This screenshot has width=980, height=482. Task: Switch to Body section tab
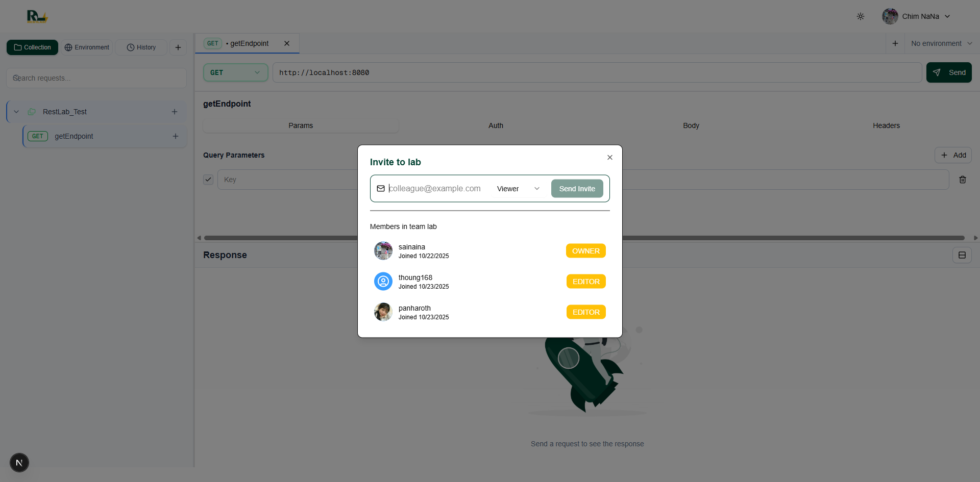coord(691,125)
